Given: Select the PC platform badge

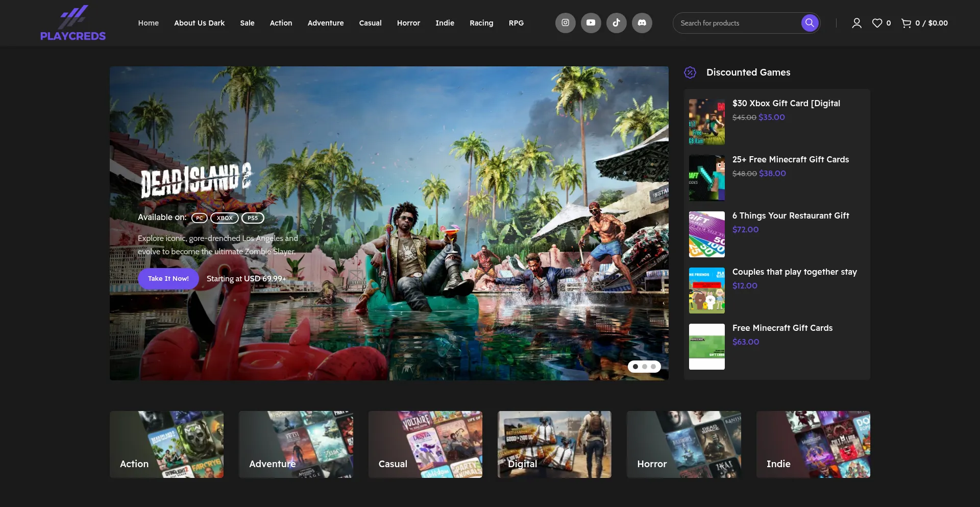Looking at the screenshot, I should 200,218.
